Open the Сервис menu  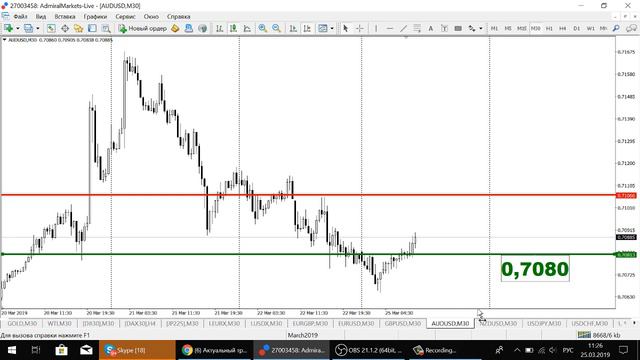(x=125, y=17)
